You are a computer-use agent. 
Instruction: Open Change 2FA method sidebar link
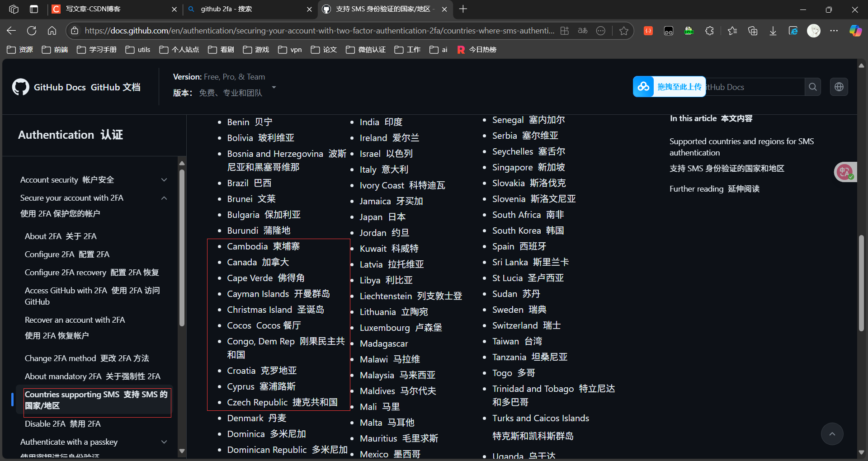click(x=87, y=358)
